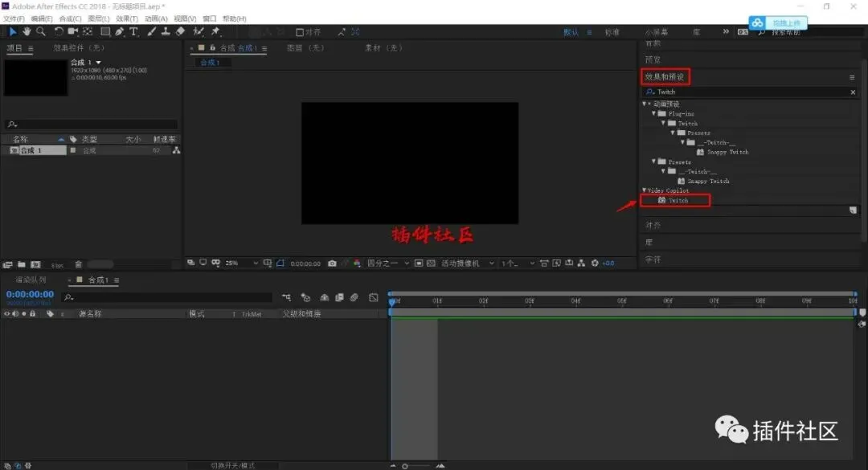Open the 四分之一 resolution dropdown
The height and width of the screenshot is (470, 868).
[x=388, y=264]
